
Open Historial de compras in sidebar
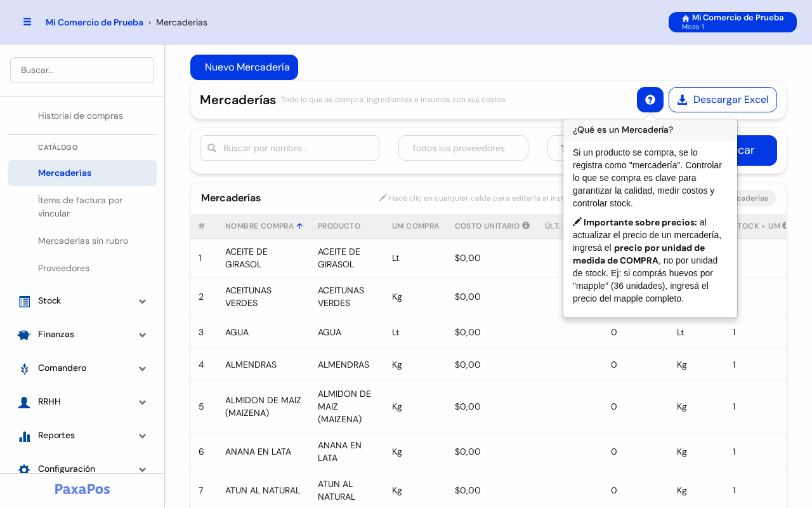point(82,116)
